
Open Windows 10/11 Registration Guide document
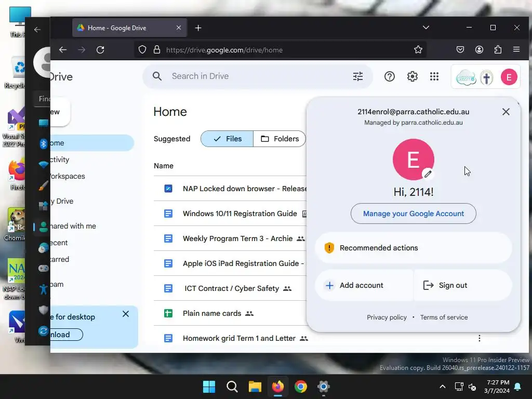230,214
